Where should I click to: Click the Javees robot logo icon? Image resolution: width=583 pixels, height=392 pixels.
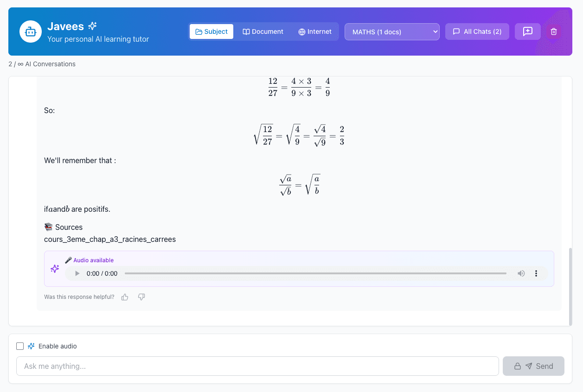[x=31, y=32]
